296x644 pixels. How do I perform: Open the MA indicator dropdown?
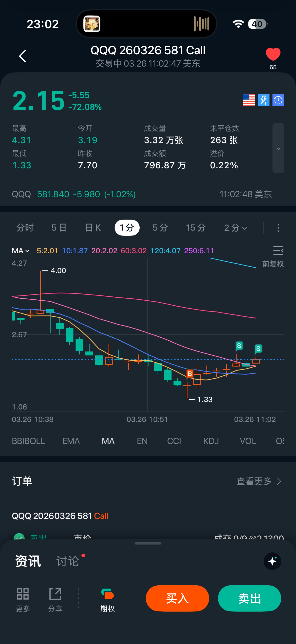20,251
